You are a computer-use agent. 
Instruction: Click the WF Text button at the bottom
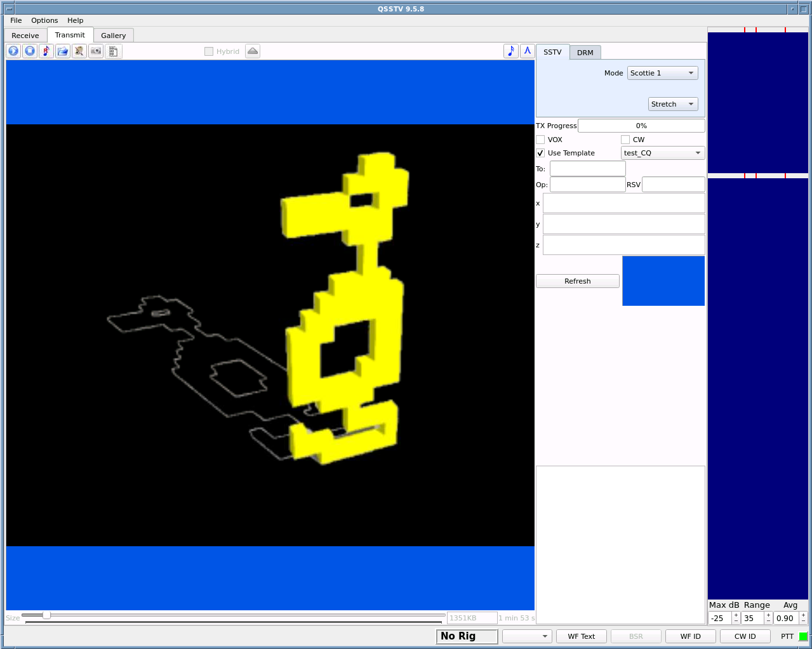[x=581, y=636]
